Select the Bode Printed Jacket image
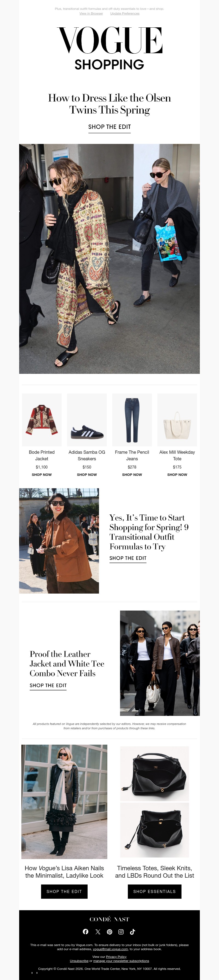The width and height of the screenshot is (219, 980). point(42,420)
